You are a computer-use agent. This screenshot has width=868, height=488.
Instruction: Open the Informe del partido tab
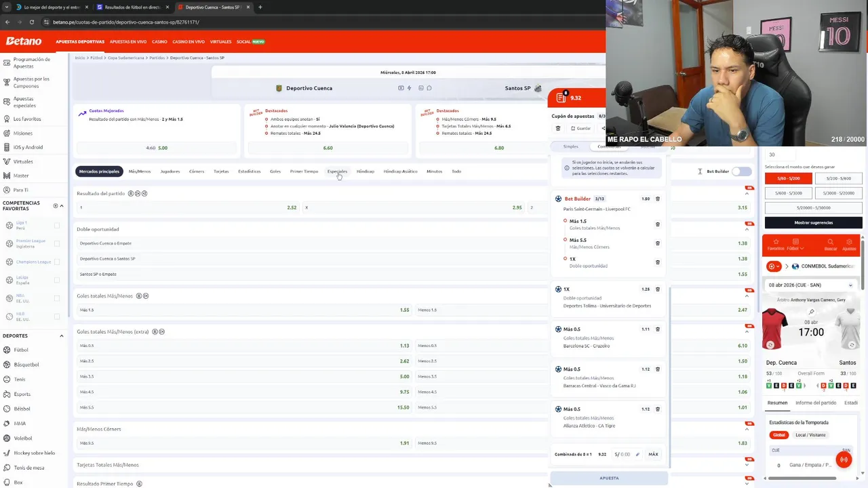pyautogui.click(x=816, y=403)
